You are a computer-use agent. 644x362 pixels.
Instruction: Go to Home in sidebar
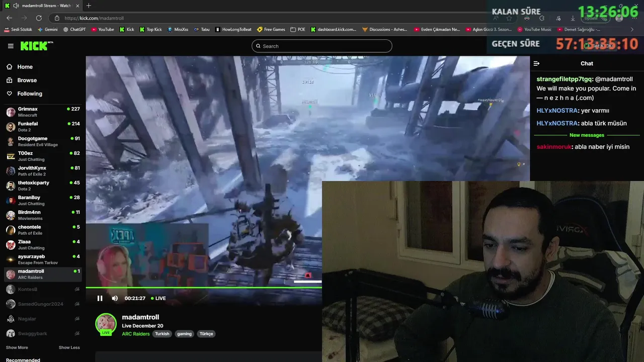tap(25, 67)
